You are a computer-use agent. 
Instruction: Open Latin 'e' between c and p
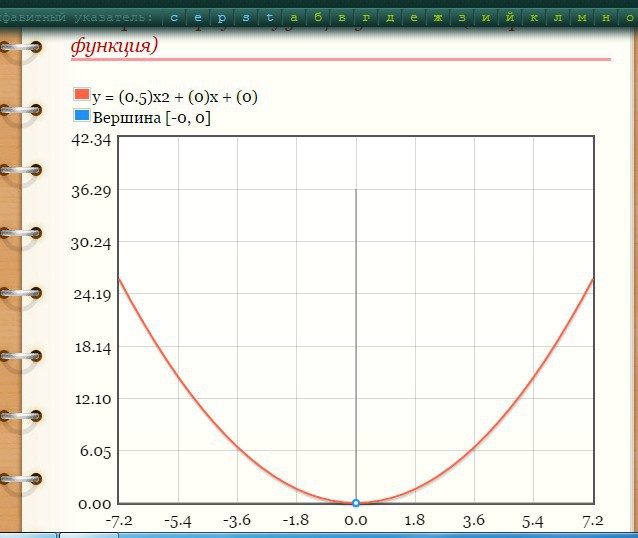(x=198, y=18)
